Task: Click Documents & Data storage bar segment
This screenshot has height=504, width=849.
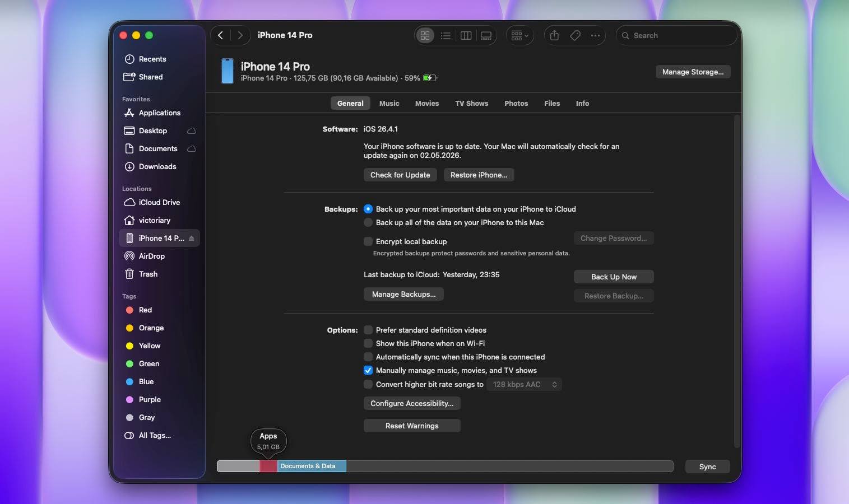Action: click(x=312, y=466)
